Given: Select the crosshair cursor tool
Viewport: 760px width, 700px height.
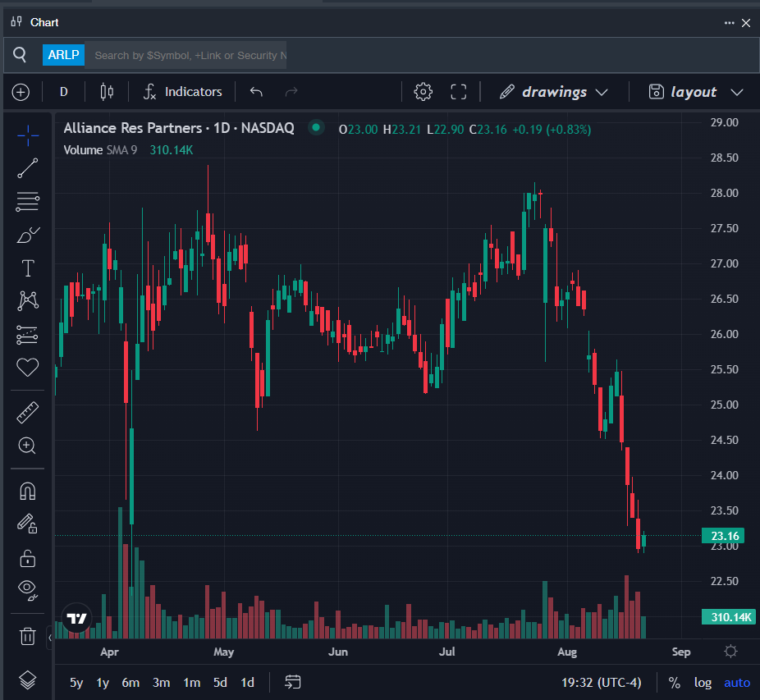Looking at the screenshot, I should (x=28, y=135).
